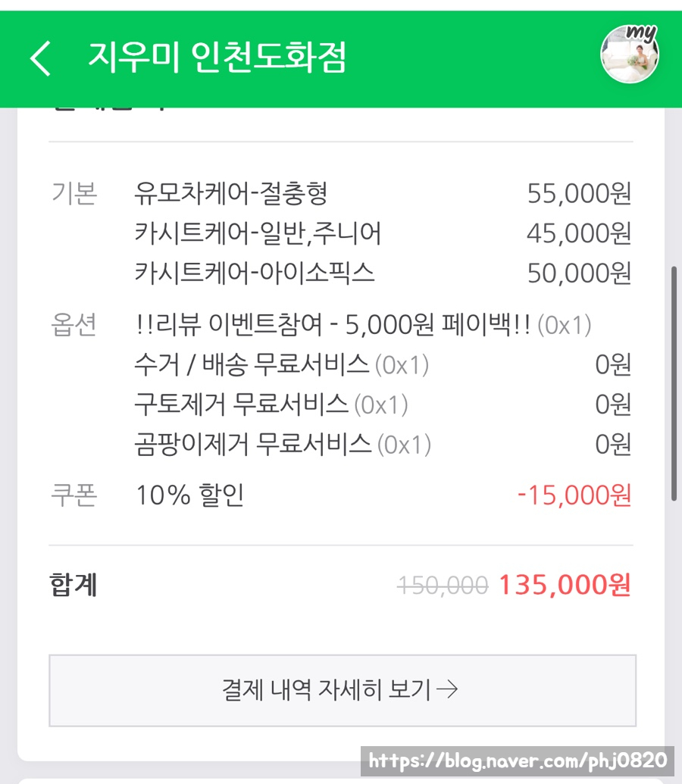
Task: Tap the 구토제거 무료서비스 option
Action: tap(271, 404)
